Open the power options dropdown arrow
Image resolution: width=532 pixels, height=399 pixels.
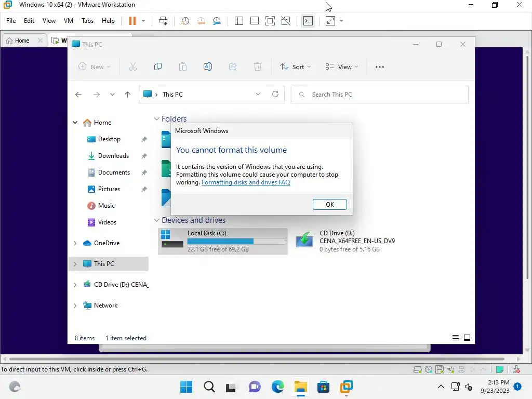pos(143,21)
